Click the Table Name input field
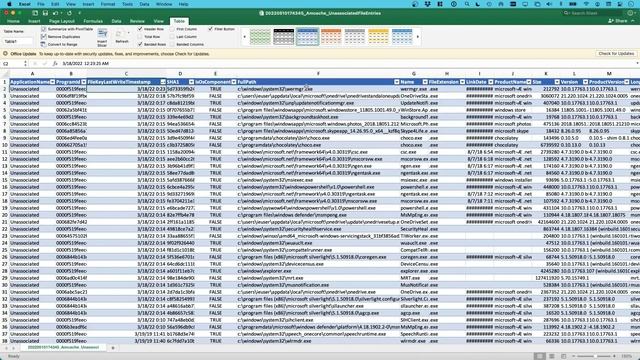 coord(18,41)
